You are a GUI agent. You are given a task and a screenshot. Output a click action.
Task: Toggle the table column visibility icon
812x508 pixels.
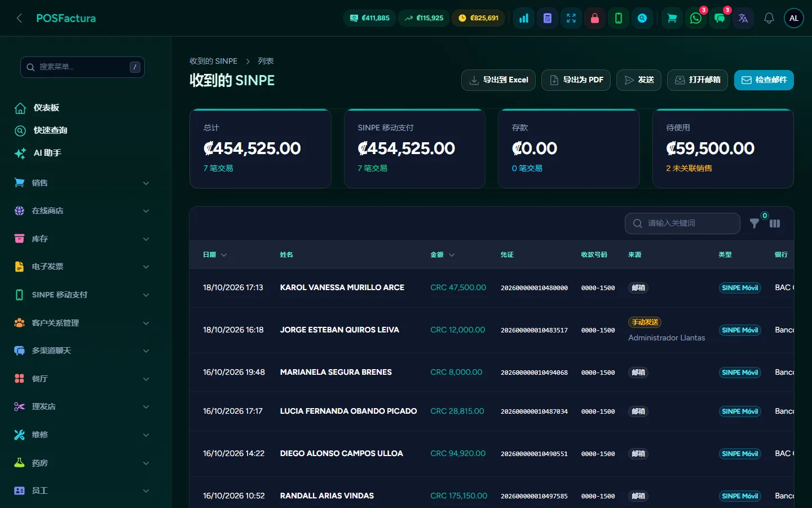pos(775,224)
